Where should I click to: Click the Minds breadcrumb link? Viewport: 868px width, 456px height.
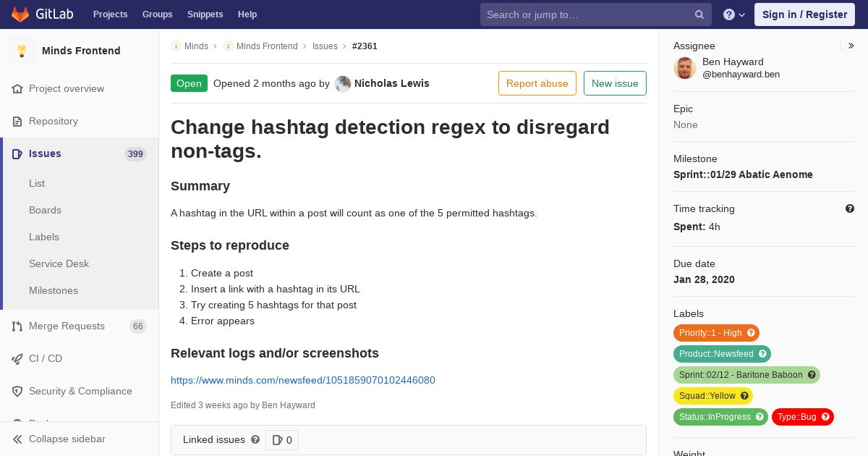[196, 46]
